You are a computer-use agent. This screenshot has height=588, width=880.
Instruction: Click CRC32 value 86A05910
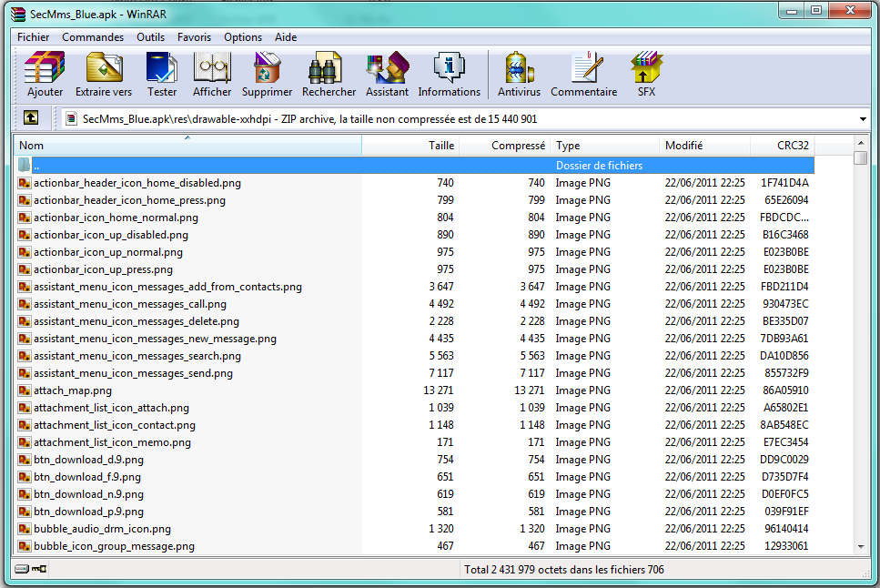[785, 390]
